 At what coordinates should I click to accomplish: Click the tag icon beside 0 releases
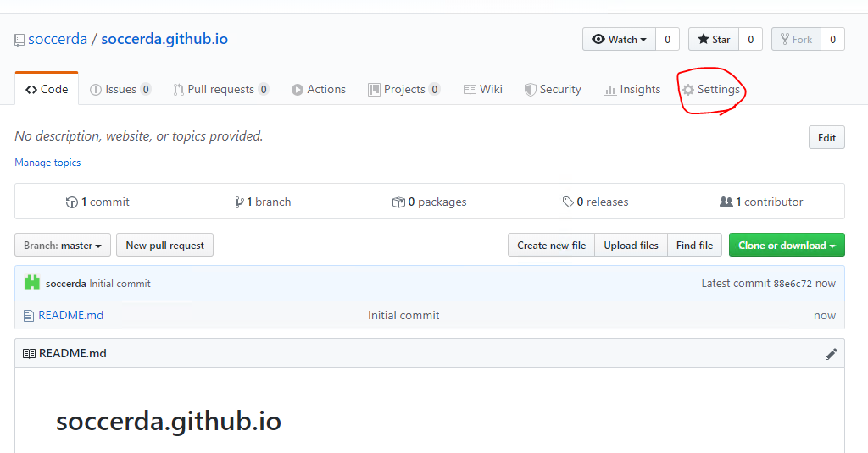[568, 202]
